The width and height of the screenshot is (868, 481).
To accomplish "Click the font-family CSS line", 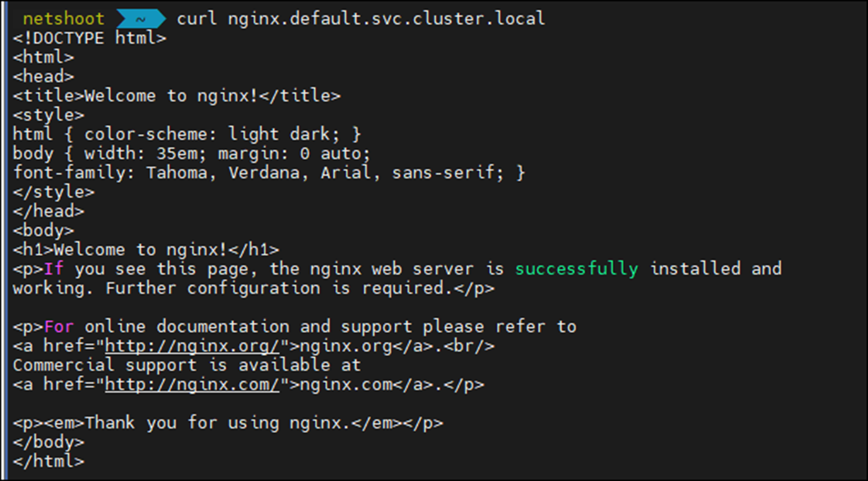I will tap(269, 173).
